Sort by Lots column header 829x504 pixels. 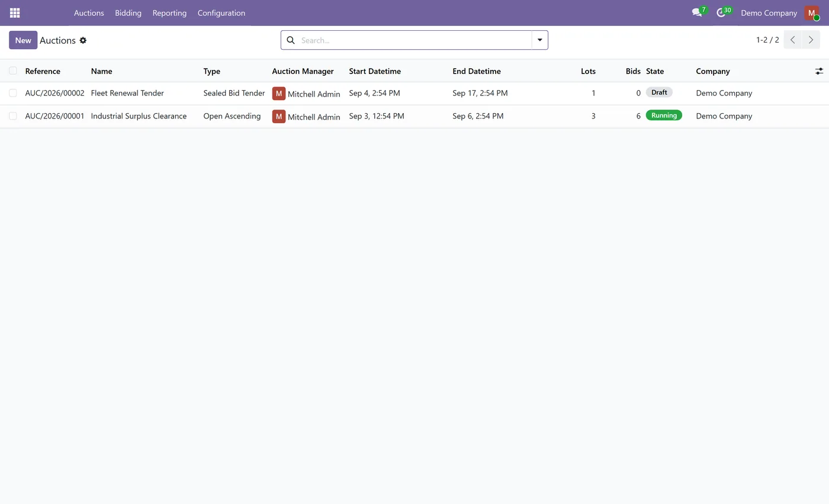588,71
